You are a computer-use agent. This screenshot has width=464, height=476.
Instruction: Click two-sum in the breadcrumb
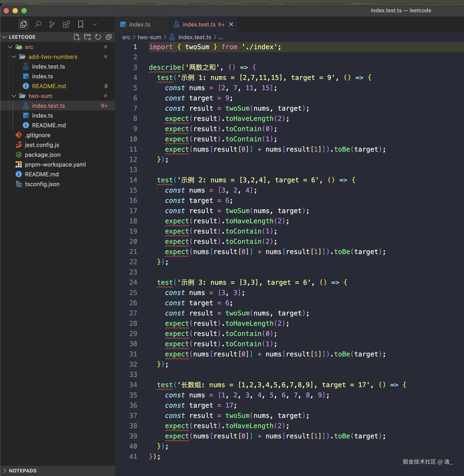[149, 37]
